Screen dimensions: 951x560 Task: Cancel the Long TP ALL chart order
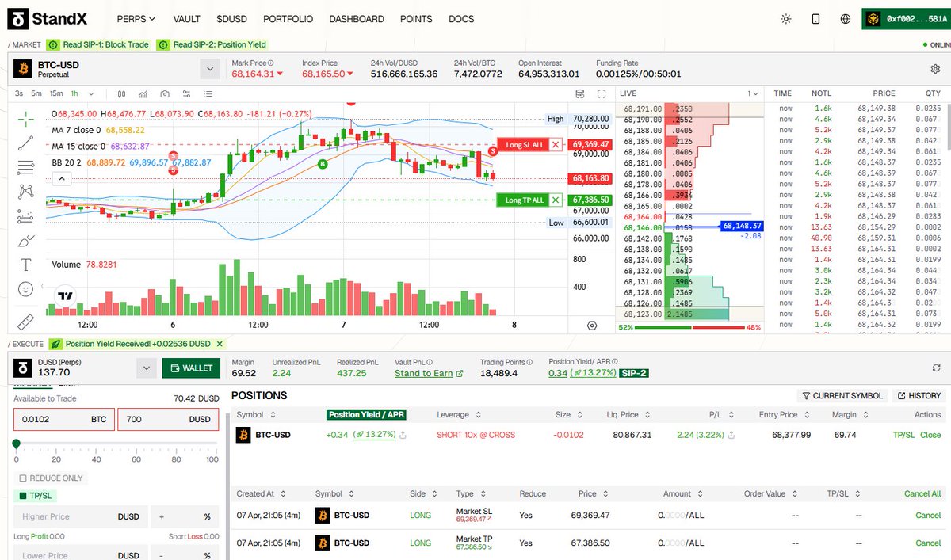[x=556, y=200]
